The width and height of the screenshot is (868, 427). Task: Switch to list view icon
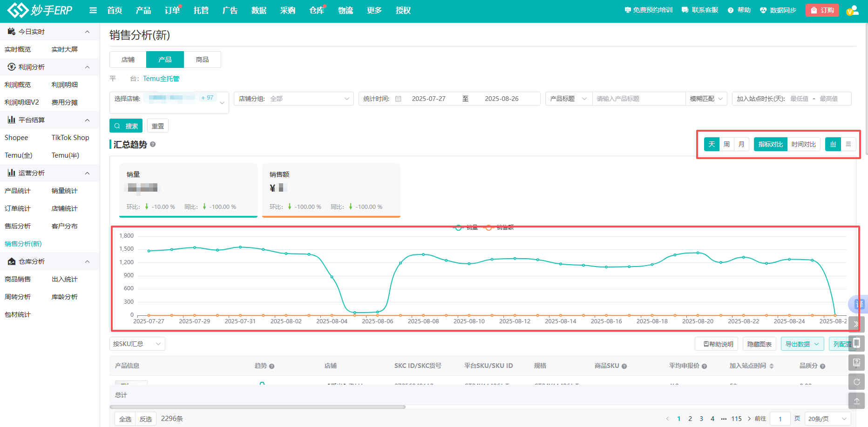(x=848, y=144)
